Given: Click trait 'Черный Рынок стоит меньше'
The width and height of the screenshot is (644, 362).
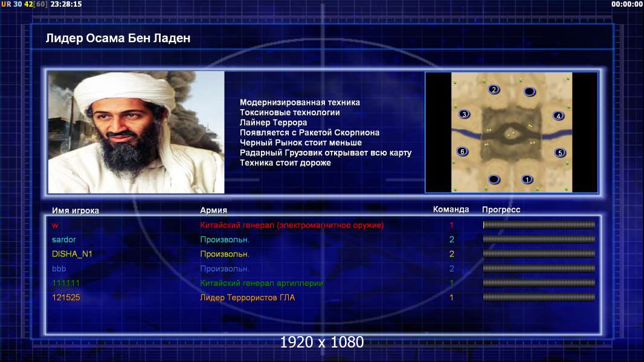Looking at the screenshot, I should pos(301,142).
